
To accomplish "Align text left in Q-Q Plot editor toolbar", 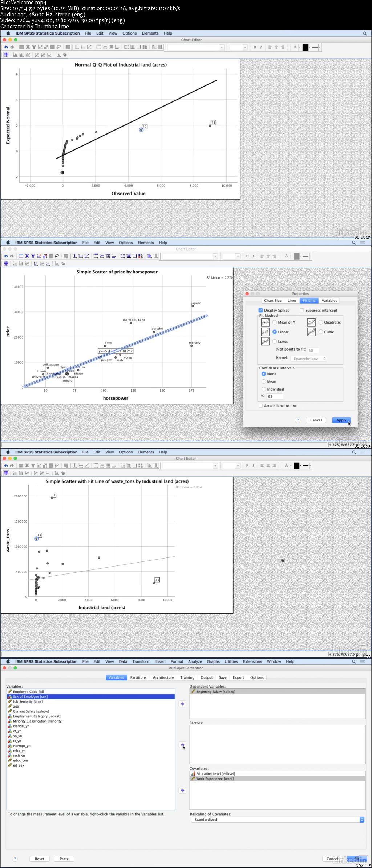I will [270, 47].
